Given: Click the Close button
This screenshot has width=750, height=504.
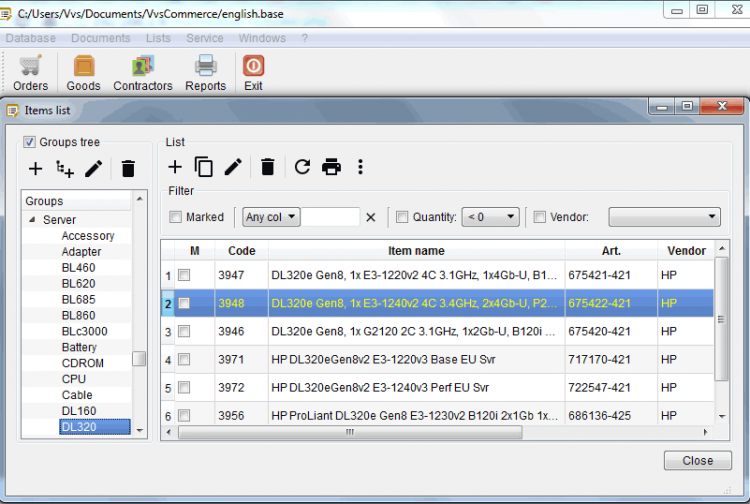Looking at the screenshot, I should pyautogui.click(x=697, y=460).
